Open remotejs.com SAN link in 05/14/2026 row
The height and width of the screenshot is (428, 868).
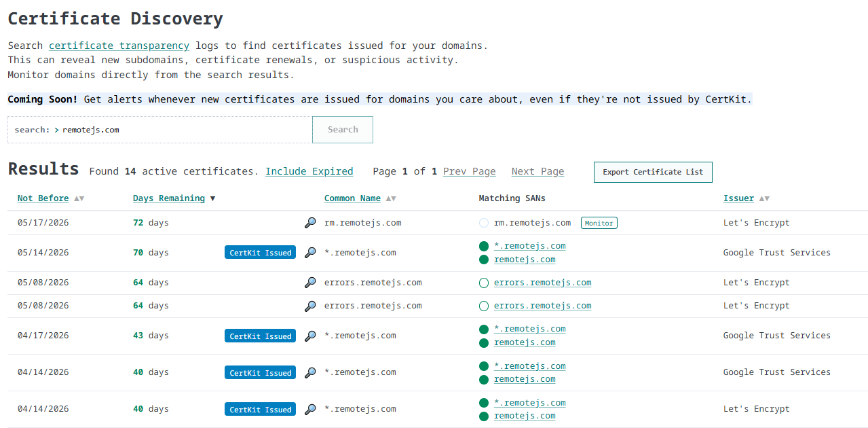pyautogui.click(x=525, y=260)
